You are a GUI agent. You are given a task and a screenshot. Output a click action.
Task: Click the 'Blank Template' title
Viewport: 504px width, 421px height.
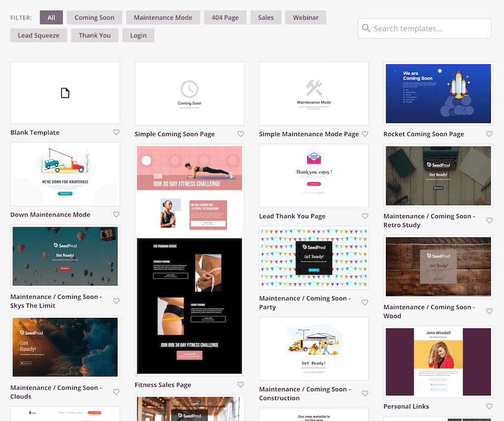click(x=35, y=132)
